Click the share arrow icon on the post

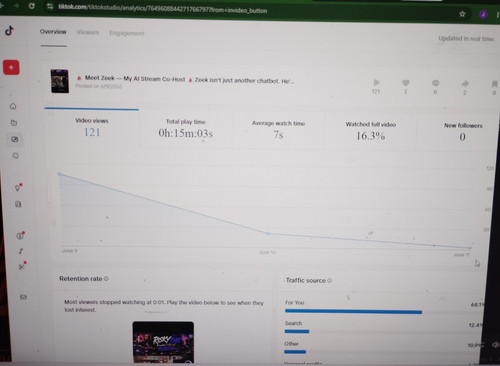(x=465, y=83)
